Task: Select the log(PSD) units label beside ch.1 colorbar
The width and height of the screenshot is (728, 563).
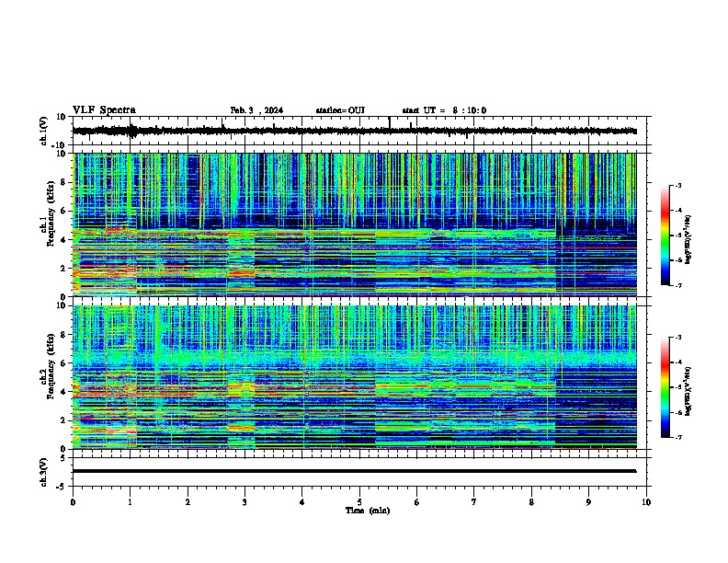Action: click(x=688, y=239)
